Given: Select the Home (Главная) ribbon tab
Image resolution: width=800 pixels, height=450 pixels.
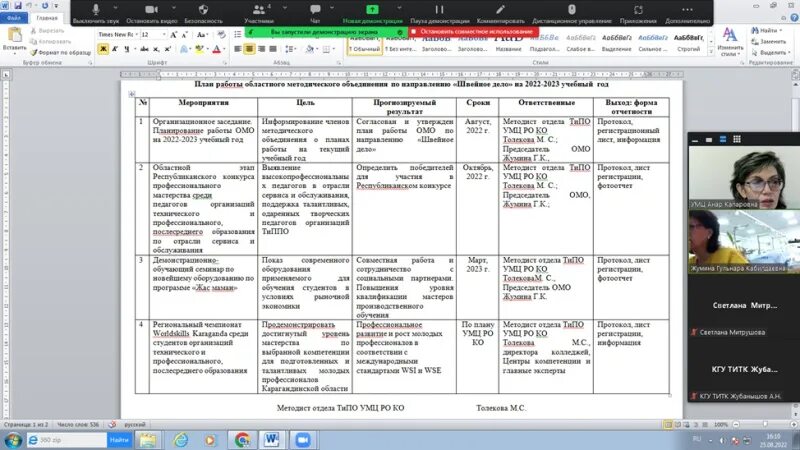Looking at the screenshot, I should pyautogui.click(x=46, y=18).
